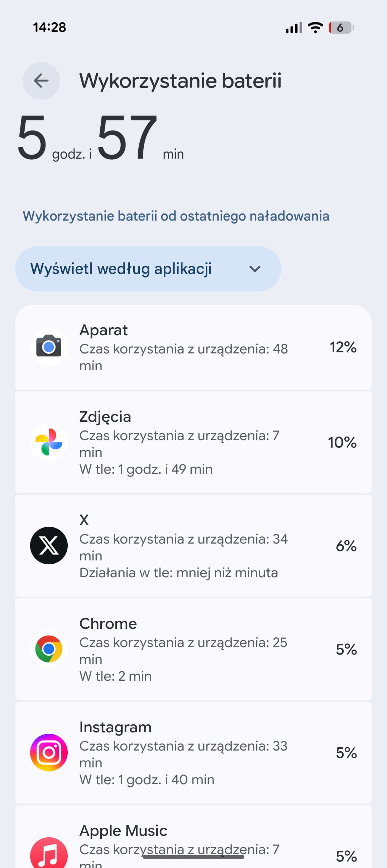387x868 pixels.
Task: Select the Chrome usage entry
Action: (193, 649)
